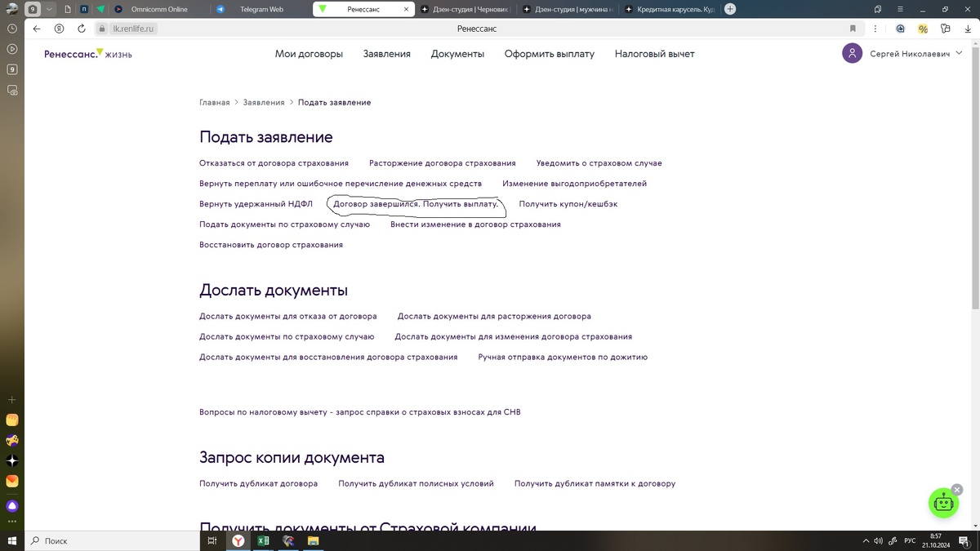Expand hidden icons in the system tray

pos(866,540)
